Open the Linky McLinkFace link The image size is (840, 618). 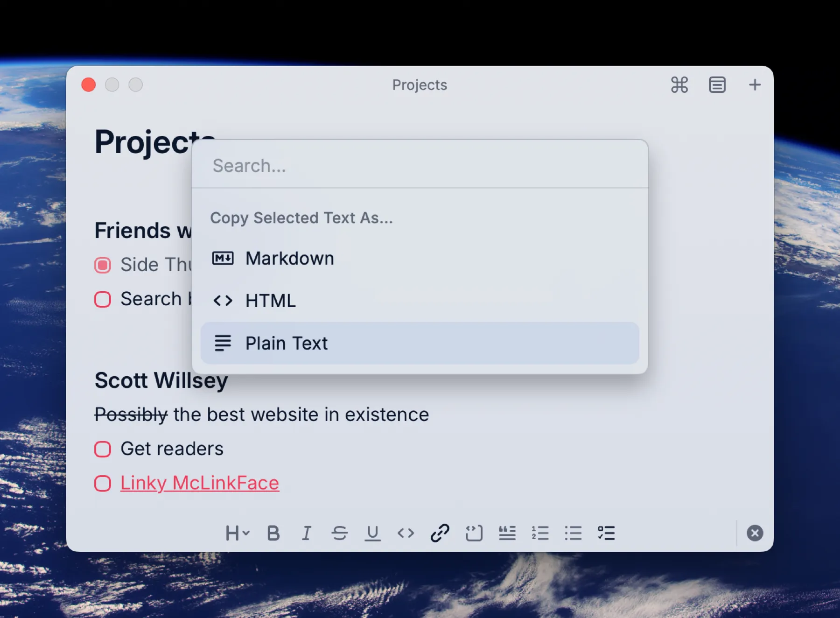click(199, 483)
